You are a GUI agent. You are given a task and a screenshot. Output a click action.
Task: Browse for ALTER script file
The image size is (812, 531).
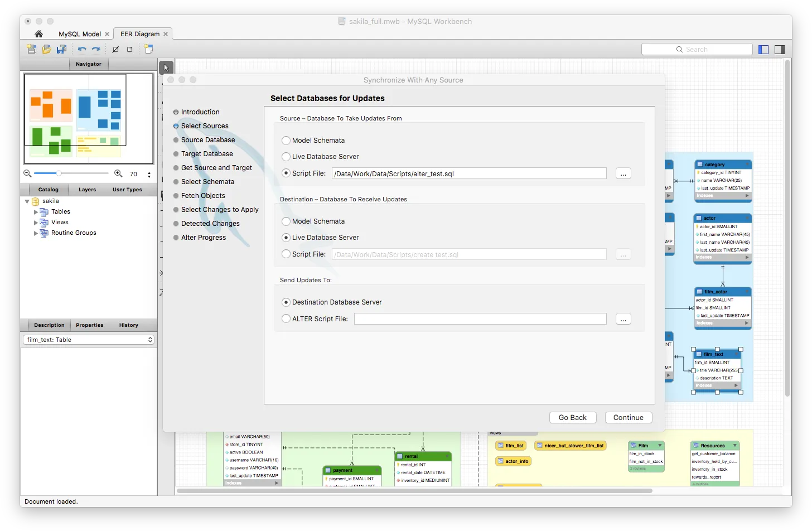click(623, 319)
